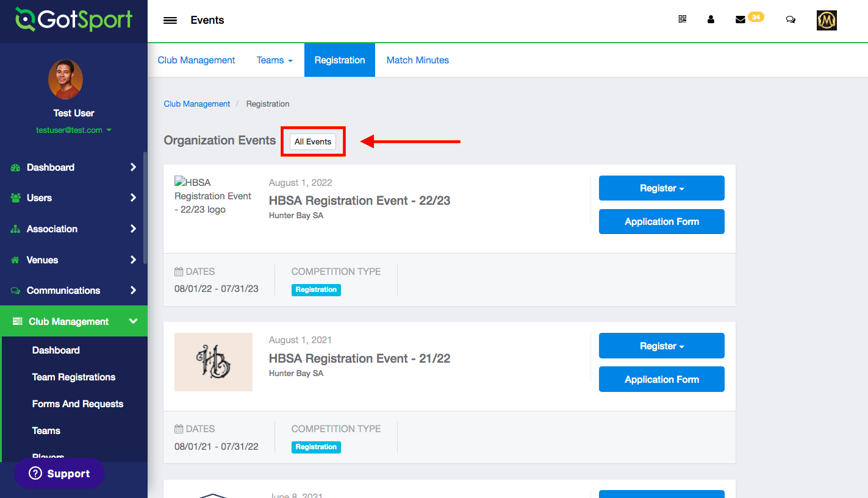Click the All Events button

click(313, 141)
